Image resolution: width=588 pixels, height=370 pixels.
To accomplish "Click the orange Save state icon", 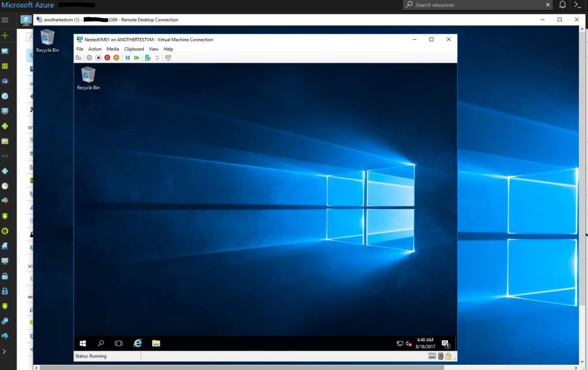I will pyautogui.click(x=116, y=57).
